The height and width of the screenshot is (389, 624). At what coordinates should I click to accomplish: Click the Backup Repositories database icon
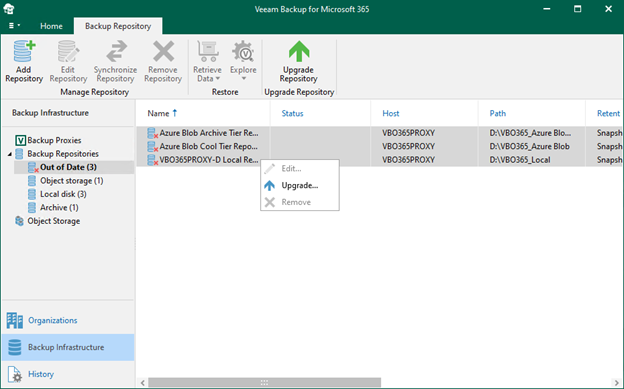coord(19,154)
